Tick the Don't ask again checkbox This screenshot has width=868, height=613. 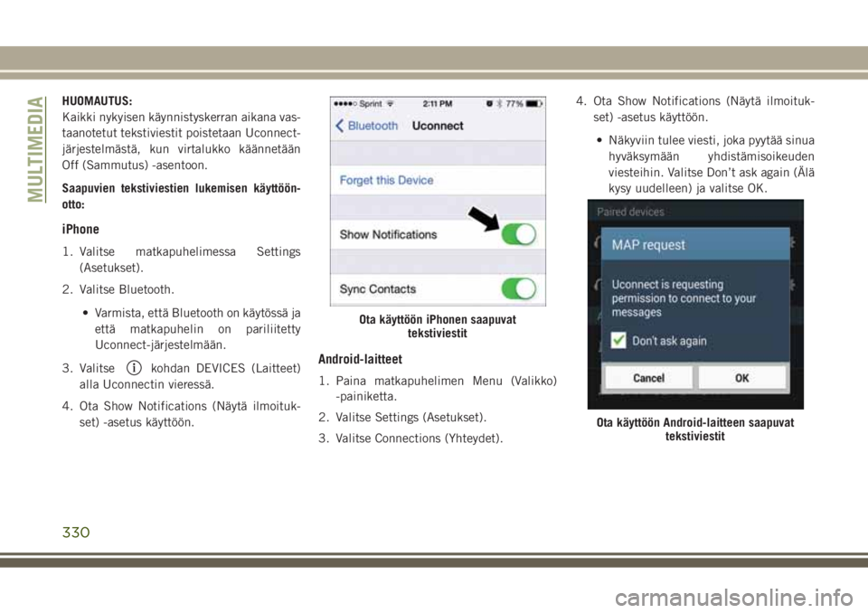pos(618,340)
